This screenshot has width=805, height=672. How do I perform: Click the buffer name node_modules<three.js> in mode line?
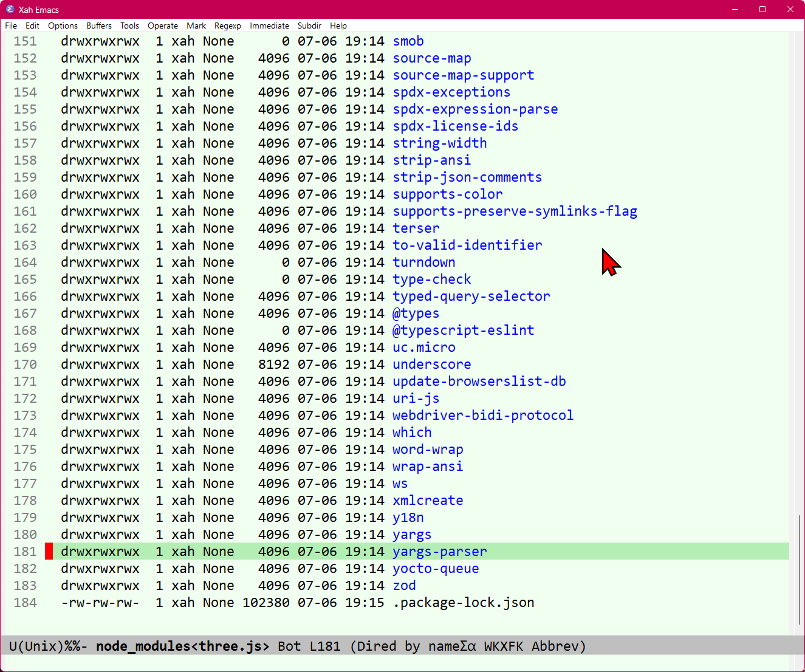[183, 646]
